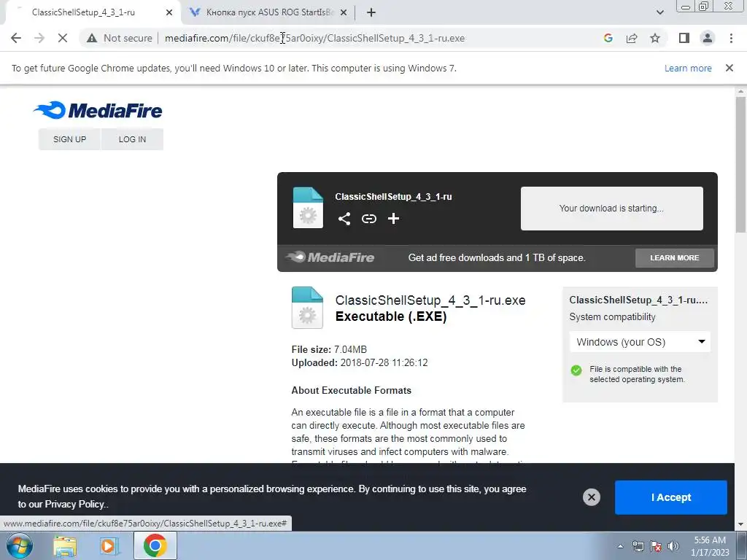The height and width of the screenshot is (560, 747).
Task: Click the ClassicShellSetup_4_3_1-ru.exe title text
Action: pyautogui.click(x=430, y=300)
